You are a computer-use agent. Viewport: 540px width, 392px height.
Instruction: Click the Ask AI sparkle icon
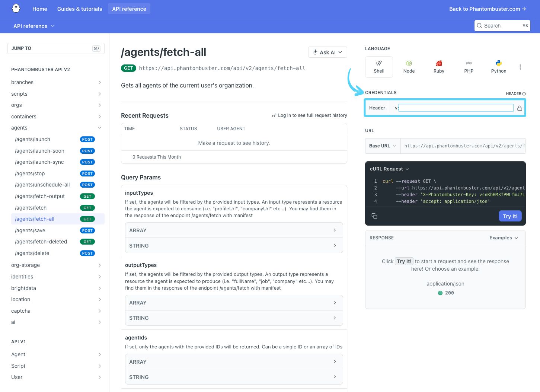click(315, 52)
